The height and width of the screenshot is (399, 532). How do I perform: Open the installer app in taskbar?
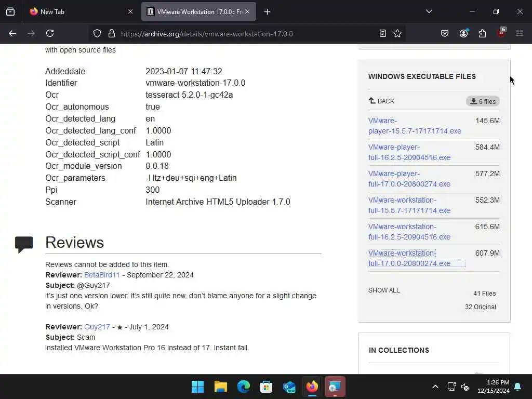tap(335, 387)
